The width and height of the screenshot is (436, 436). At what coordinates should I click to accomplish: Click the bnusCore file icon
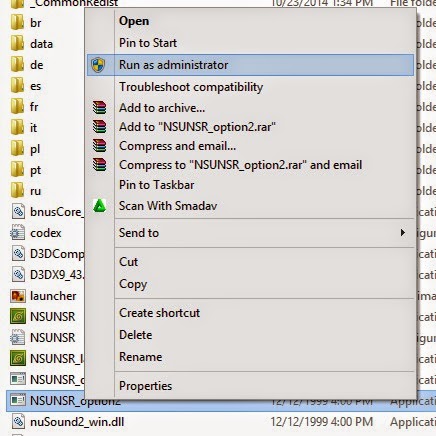18,212
